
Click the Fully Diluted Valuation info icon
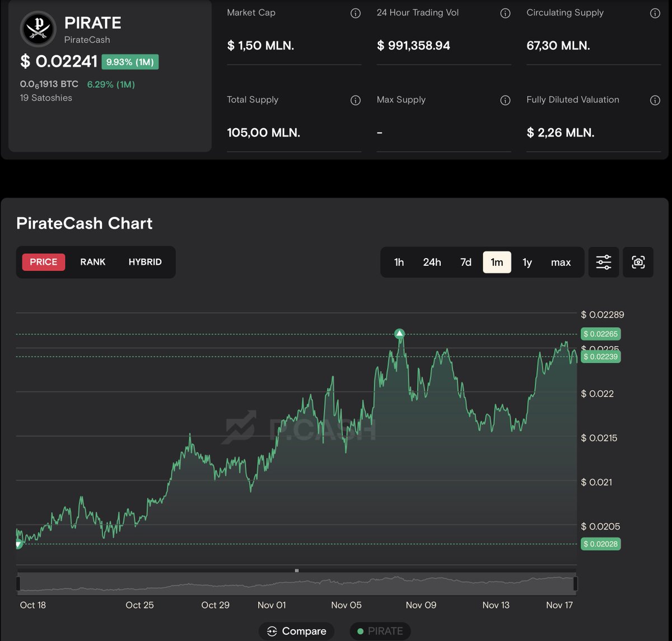(655, 101)
